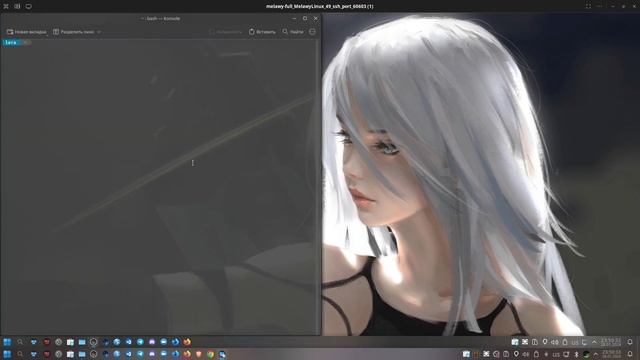Click the Paste button in Konsole toolbar
Viewport: 640px width, 360px height.
tap(262, 32)
